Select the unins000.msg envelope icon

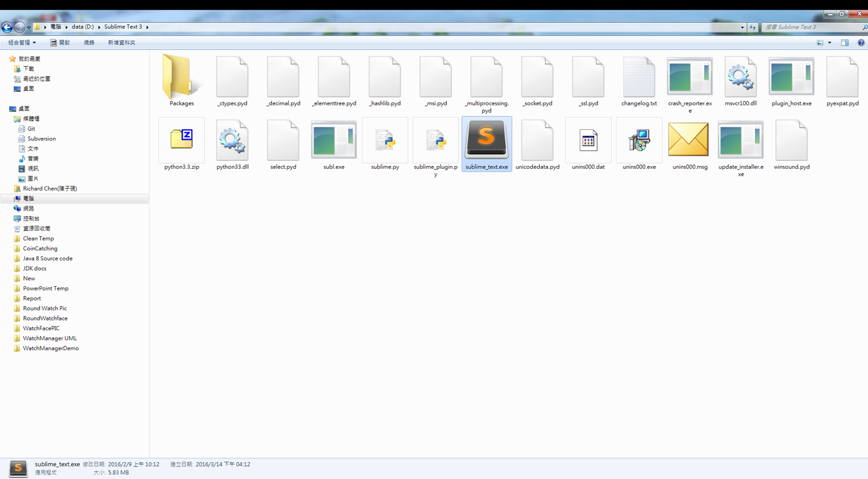(x=689, y=139)
